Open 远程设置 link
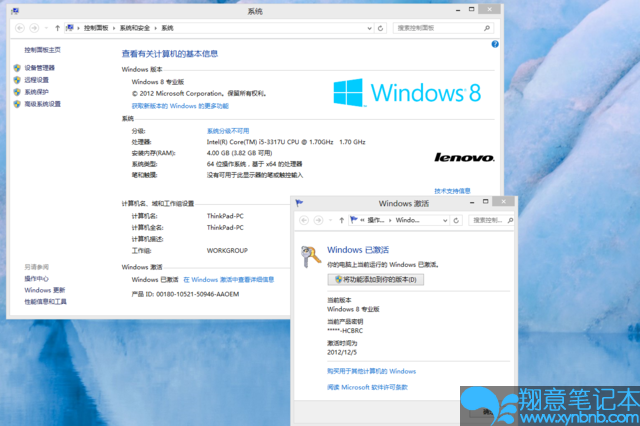 (x=36, y=80)
